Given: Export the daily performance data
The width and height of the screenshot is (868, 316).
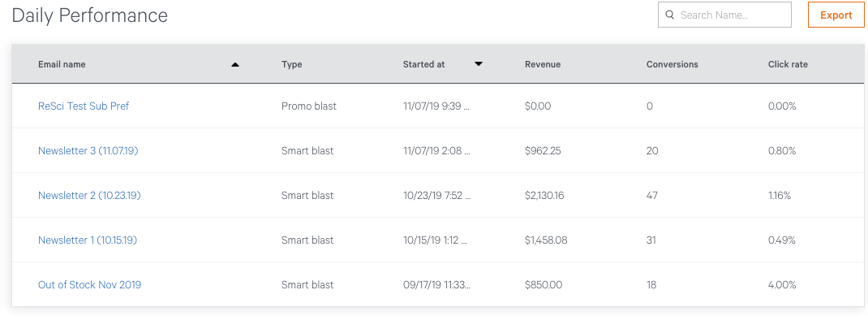Looking at the screenshot, I should [x=836, y=15].
